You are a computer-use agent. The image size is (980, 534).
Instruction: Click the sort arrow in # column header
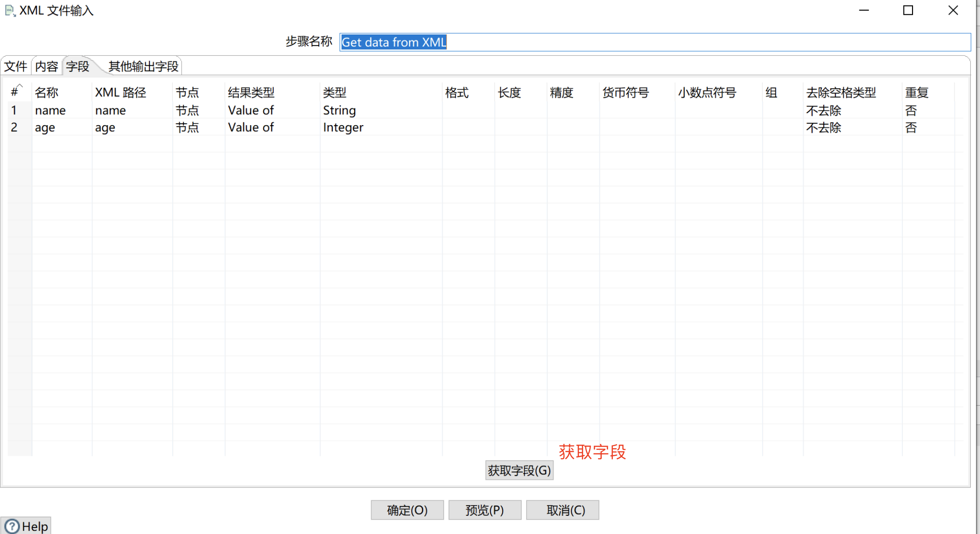[20, 86]
